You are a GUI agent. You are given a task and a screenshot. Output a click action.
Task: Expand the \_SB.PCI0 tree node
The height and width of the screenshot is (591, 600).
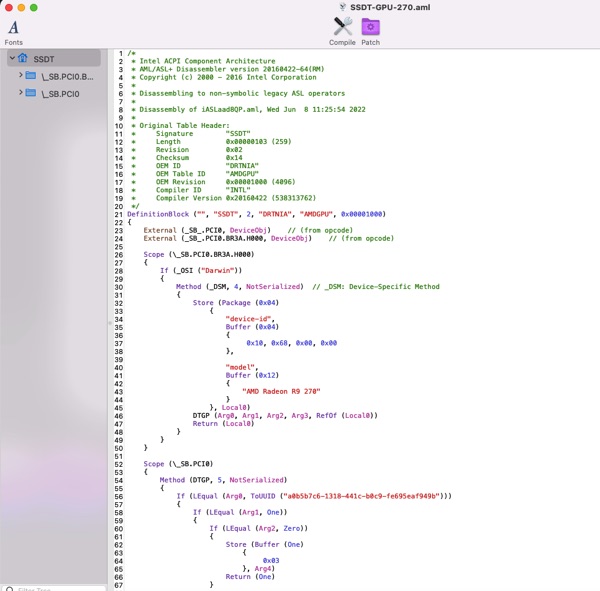20,94
